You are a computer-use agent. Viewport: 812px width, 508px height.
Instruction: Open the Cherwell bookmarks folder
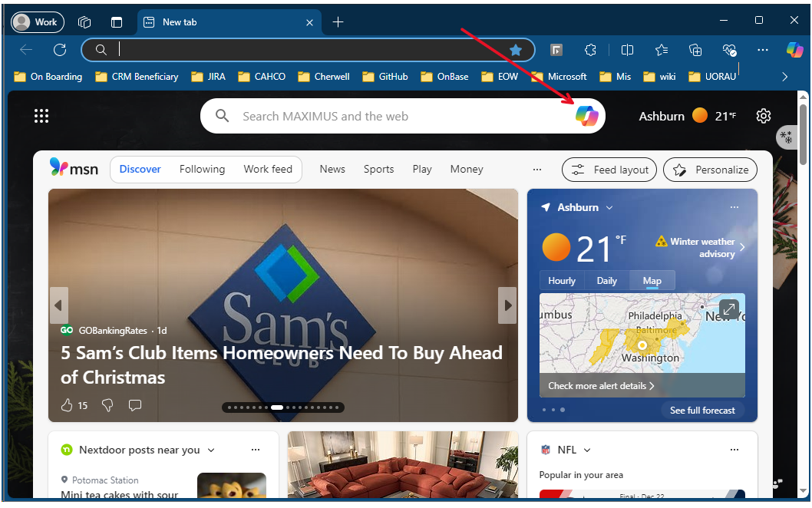point(324,77)
